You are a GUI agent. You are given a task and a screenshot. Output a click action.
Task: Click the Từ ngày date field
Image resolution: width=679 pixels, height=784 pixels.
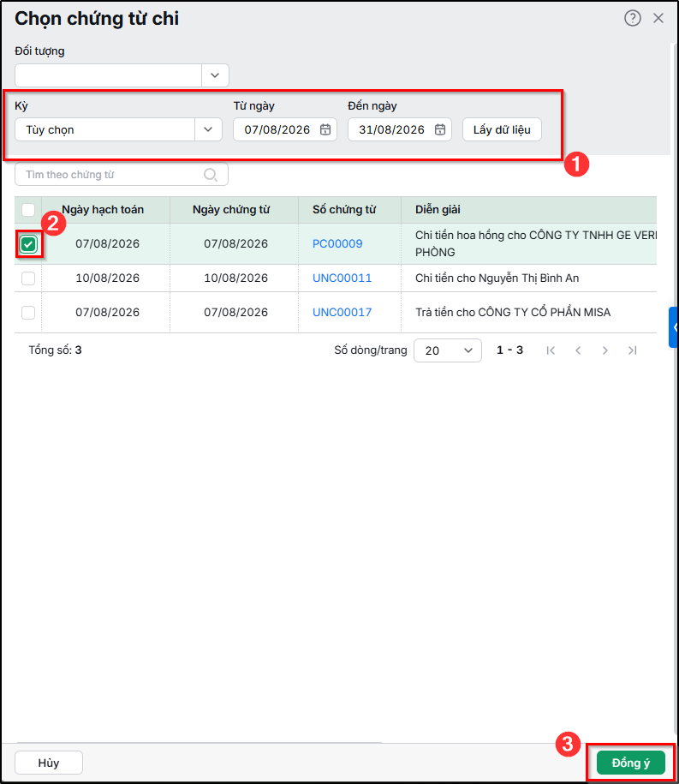click(x=285, y=129)
